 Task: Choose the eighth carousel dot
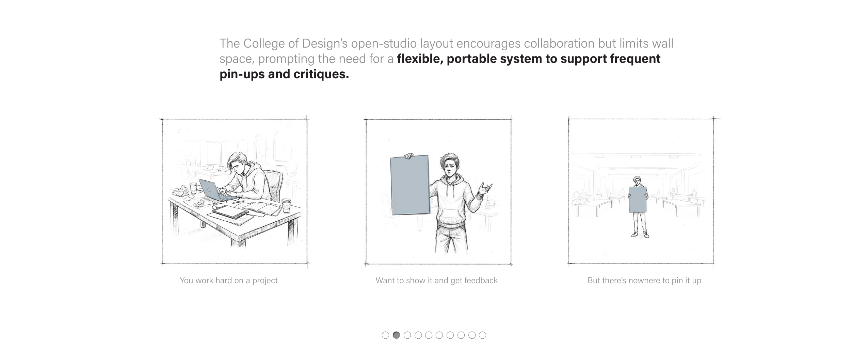tap(461, 335)
